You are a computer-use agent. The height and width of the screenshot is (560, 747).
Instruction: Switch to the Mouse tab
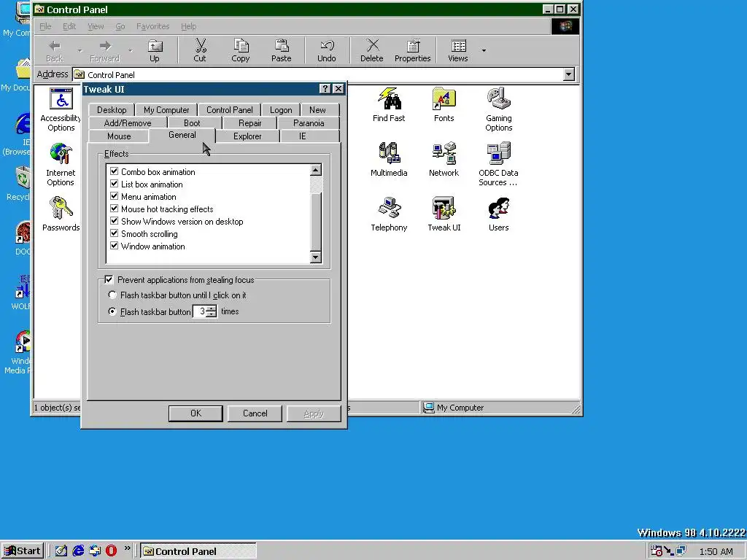(x=119, y=136)
